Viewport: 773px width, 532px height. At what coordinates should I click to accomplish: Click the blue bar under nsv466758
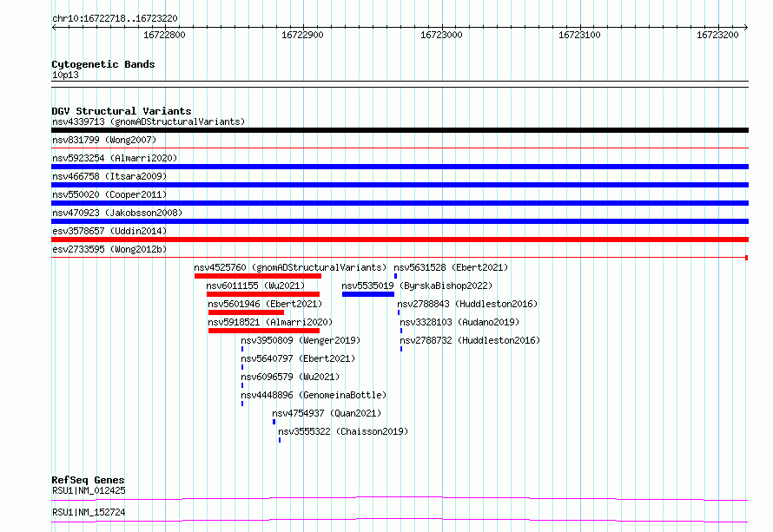400,185
